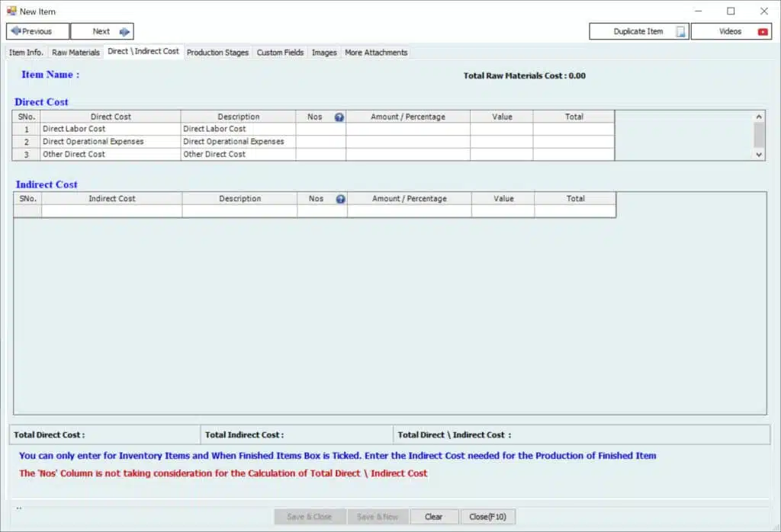Open the More Attachments tab
The height and width of the screenshot is (532, 781).
pos(376,53)
